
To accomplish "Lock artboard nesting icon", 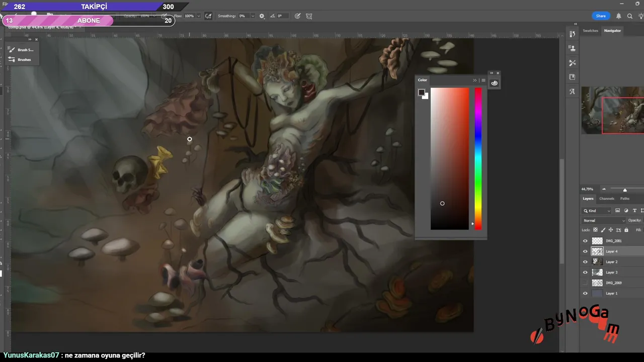I will point(618,230).
